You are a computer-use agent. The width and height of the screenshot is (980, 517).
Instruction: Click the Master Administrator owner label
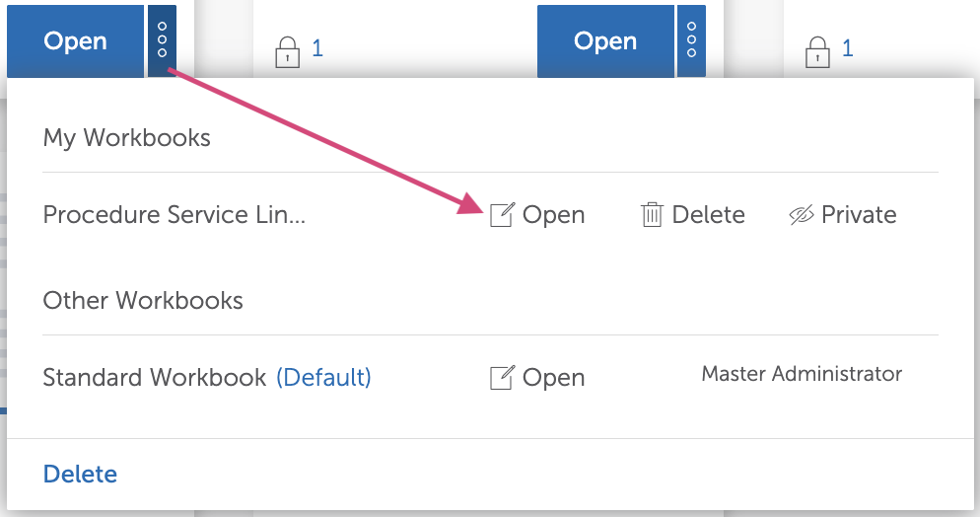point(802,374)
